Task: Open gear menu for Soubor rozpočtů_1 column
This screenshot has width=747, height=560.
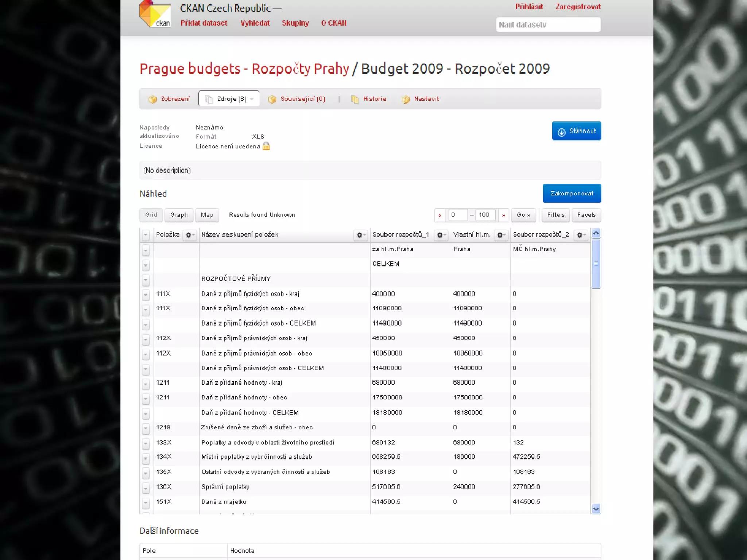Action: click(x=441, y=235)
